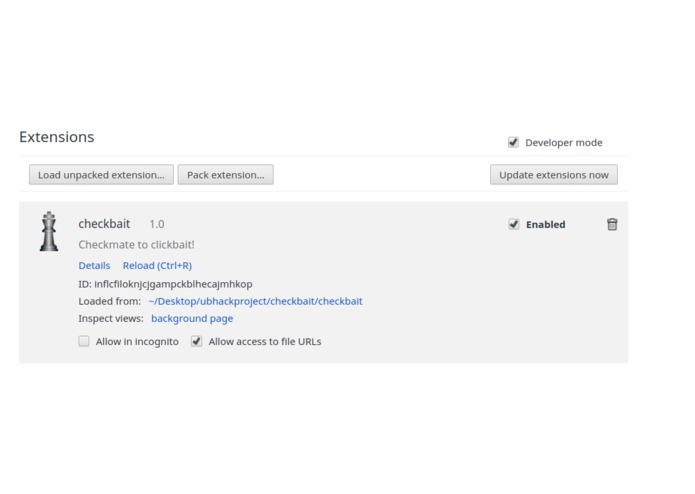Inspect the background page link
695x494 pixels.
point(192,319)
